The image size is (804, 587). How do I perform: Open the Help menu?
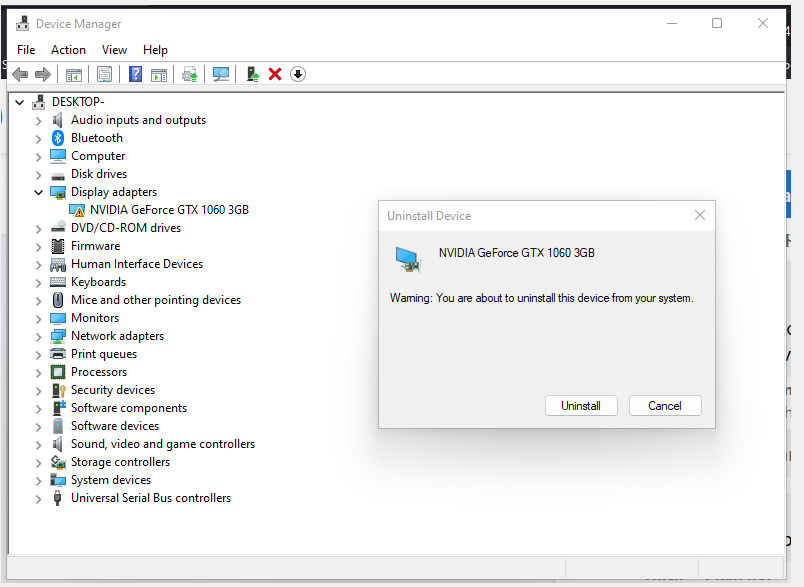155,50
